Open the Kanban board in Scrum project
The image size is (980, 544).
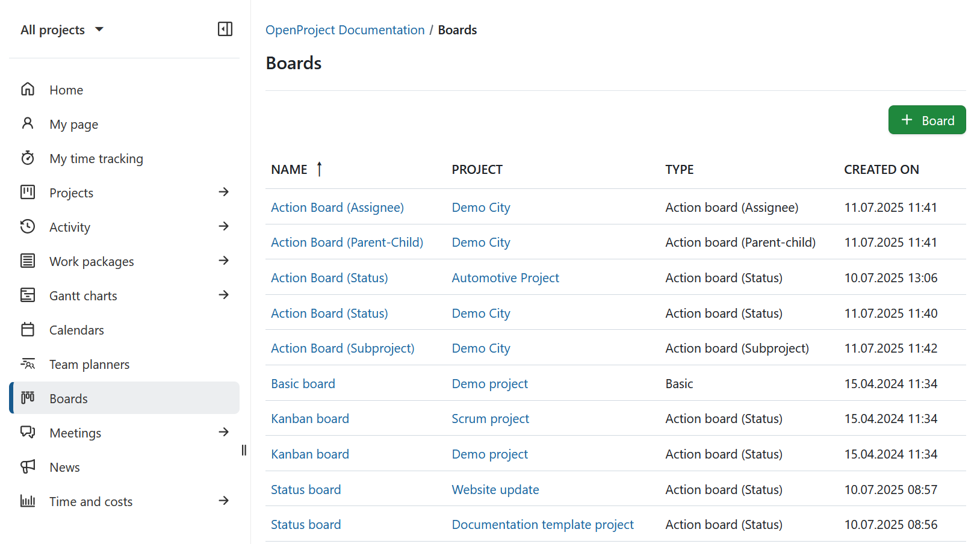click(x=309, y=418)
